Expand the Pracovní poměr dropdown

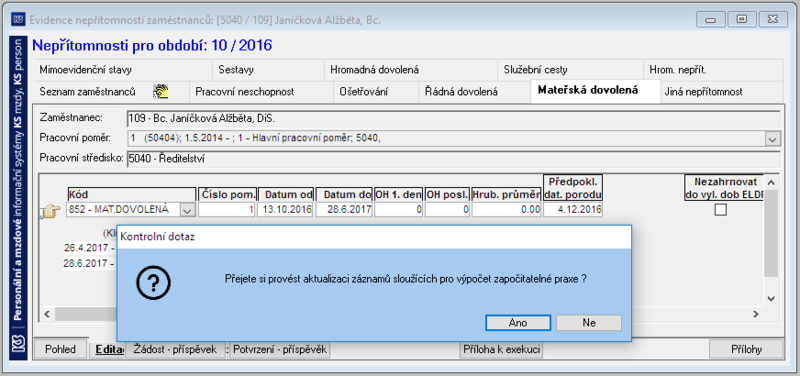point(772,138)
